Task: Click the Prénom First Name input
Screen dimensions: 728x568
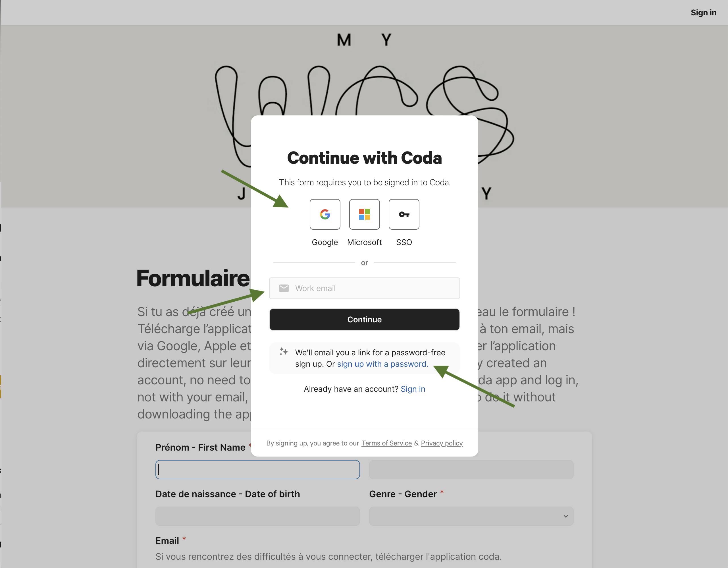Action: coord(258,469)
